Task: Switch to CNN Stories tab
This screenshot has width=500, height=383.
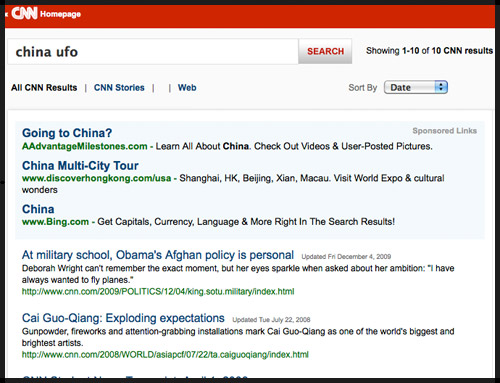Action: point(119,88)
